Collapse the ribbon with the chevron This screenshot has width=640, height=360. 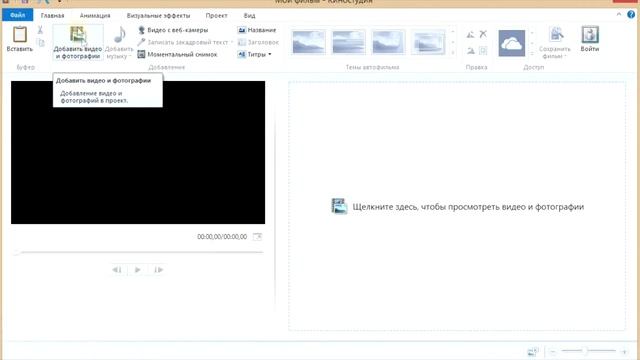tap(619, 14)
